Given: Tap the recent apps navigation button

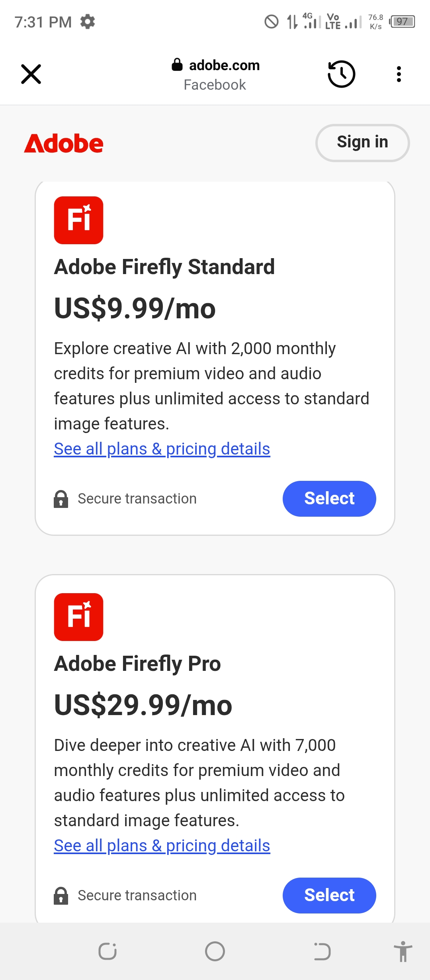Looking at the screenshot, I should tap(107, 951).
